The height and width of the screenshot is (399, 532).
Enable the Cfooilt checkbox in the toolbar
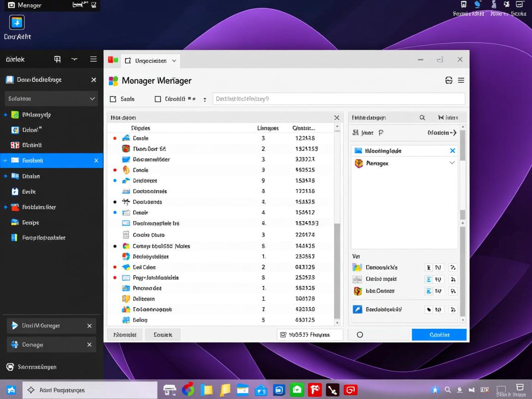pos(157,98)
